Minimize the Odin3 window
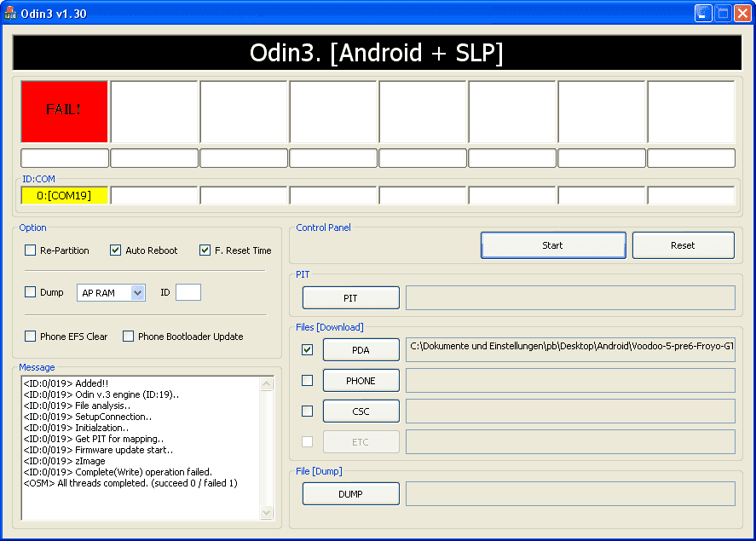Screen dimensions: 756x541 tap(703, 13)
